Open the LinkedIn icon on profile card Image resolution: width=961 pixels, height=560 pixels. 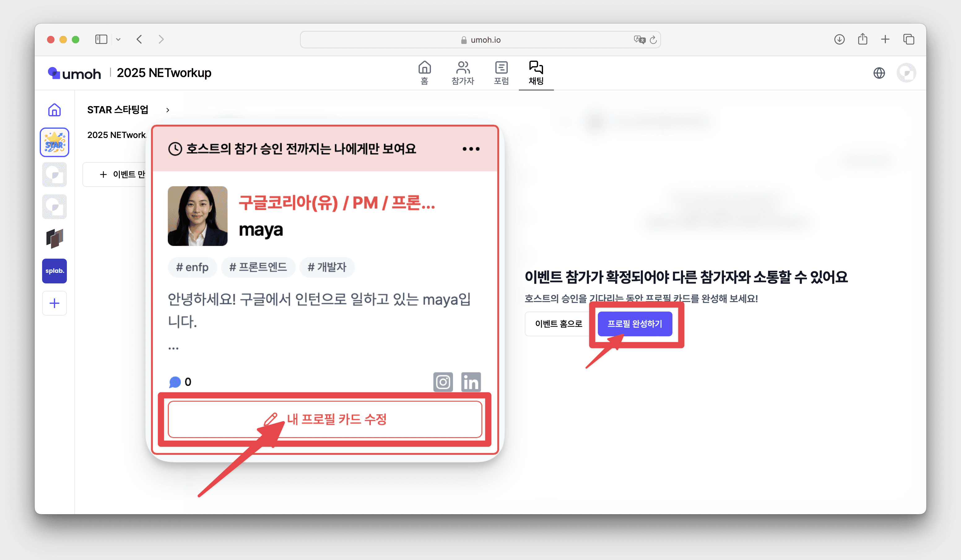tap(471, 381)
